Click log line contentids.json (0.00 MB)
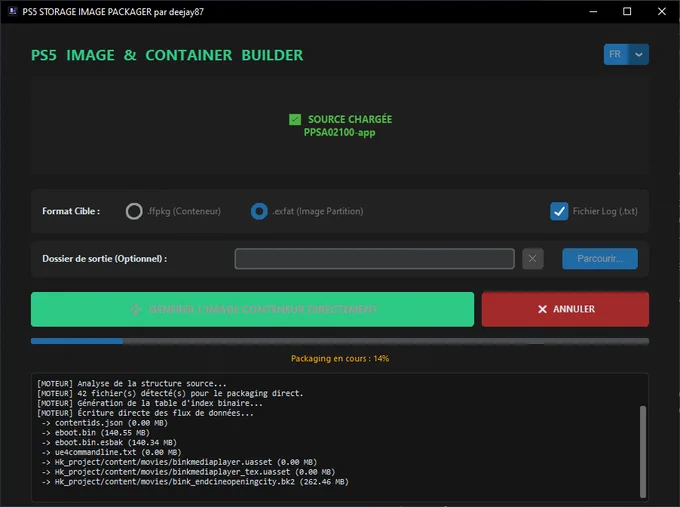Viewport: 680px width, 507px height. pos(105,423)
